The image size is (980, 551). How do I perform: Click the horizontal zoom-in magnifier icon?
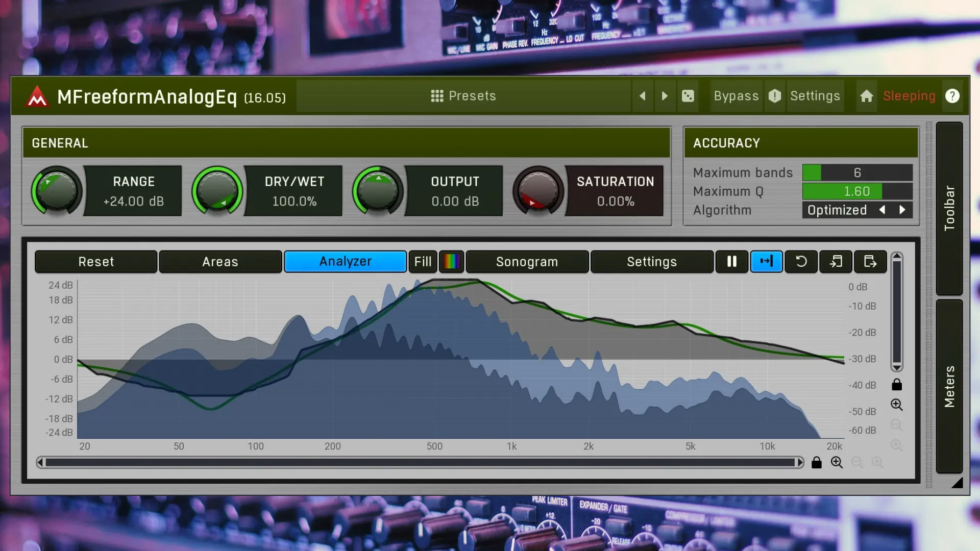coord(837,462)
